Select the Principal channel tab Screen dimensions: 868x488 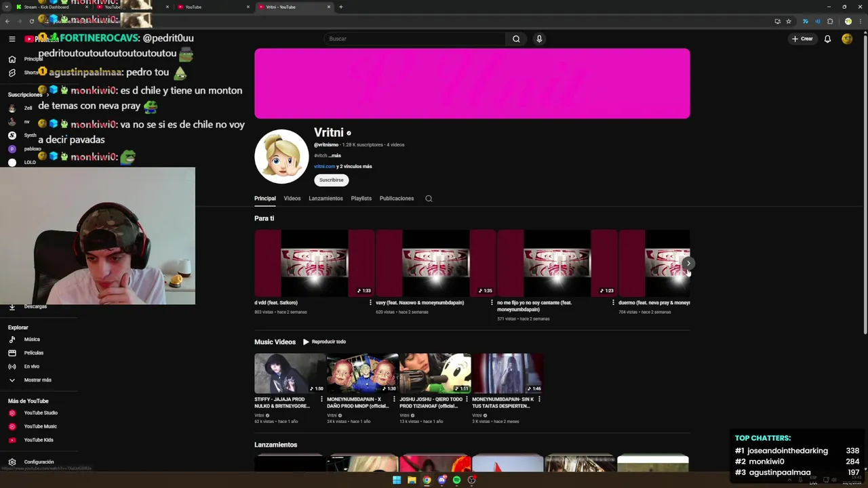tap(264, 199)
